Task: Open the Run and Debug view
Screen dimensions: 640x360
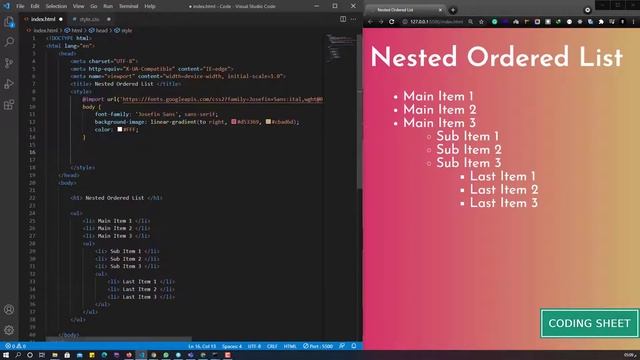Action: coord(9,84)
